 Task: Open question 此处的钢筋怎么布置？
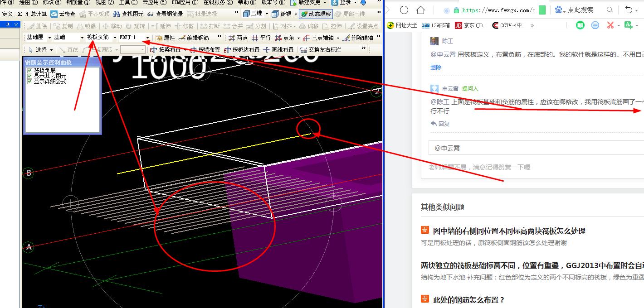pyautogui.click(x=469, y=300)
